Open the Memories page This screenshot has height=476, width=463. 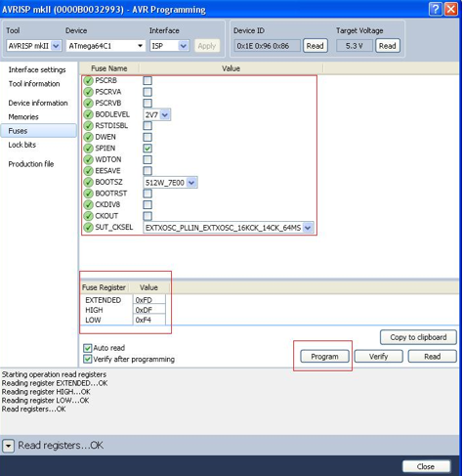[23, 116]
